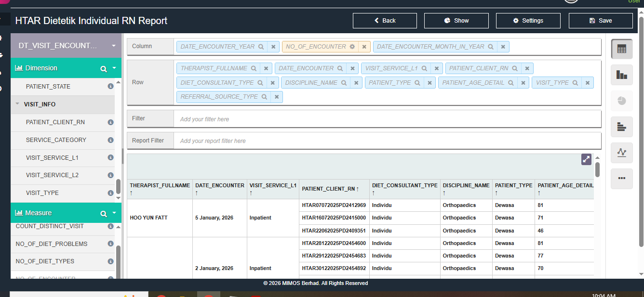Screen dimensions: 644x297
Task: Remove NO_OF_ENCOUNTER from columns
Action: click(x=364, y=47)
